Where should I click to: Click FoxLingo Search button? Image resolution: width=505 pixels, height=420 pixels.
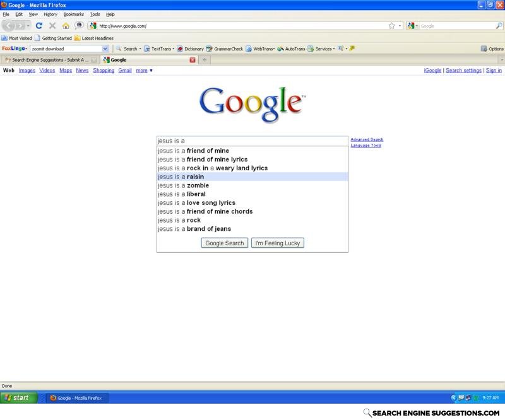[x=127, y=49]
